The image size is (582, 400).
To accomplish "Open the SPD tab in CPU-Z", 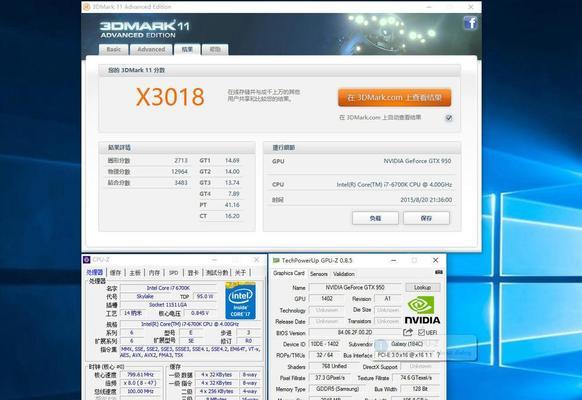I will (x=173, y=272).
